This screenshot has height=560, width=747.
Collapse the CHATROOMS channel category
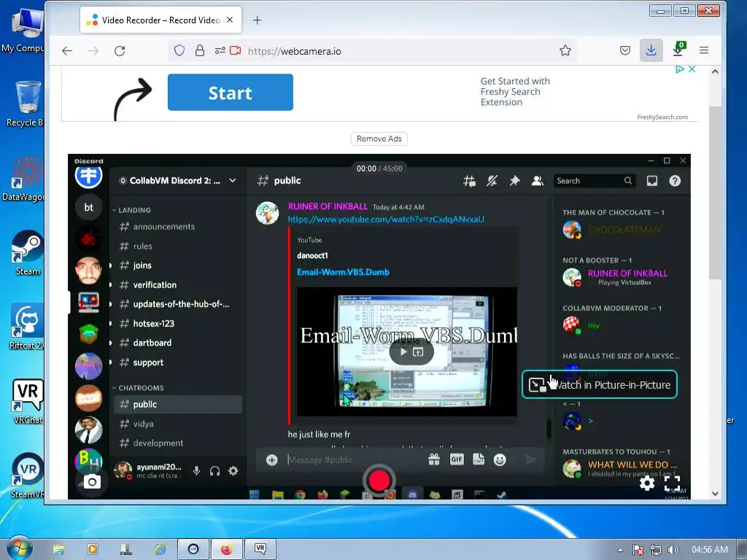tap(138, 388)
